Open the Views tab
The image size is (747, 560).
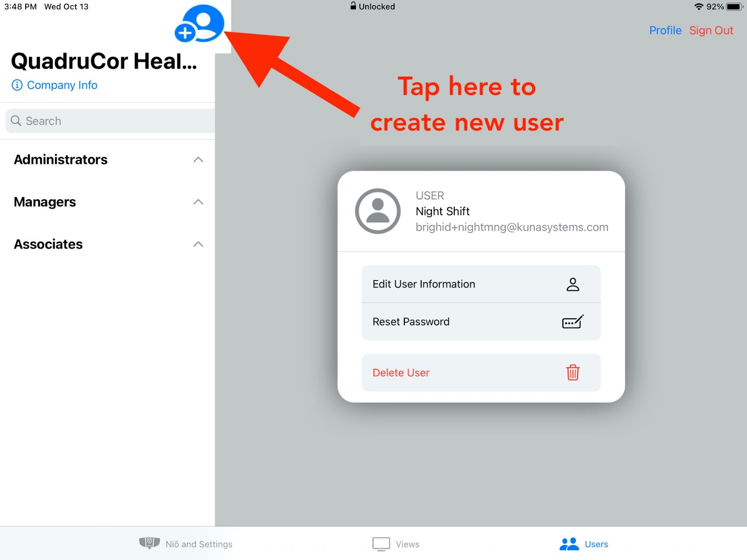click(x=396, y=544)
